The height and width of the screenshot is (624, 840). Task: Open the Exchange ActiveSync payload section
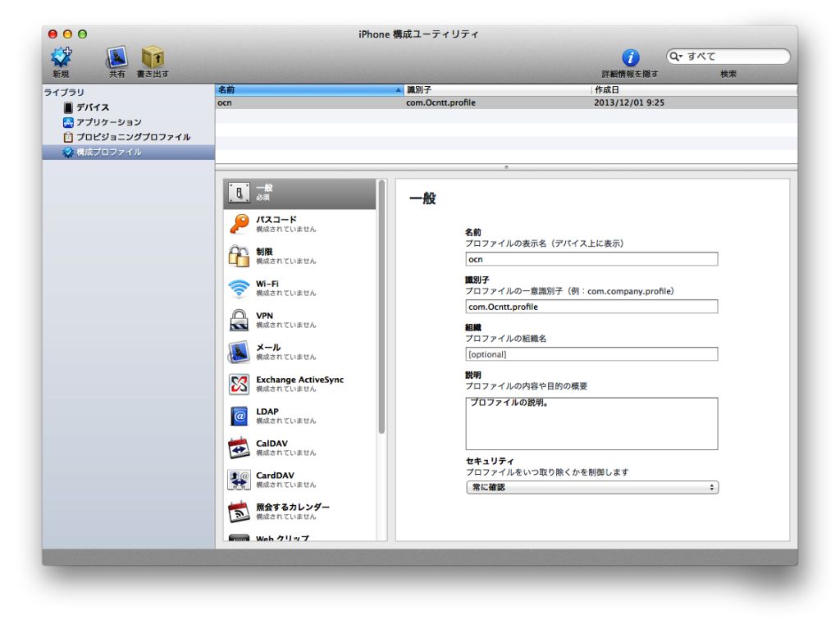tap(300, 384)
